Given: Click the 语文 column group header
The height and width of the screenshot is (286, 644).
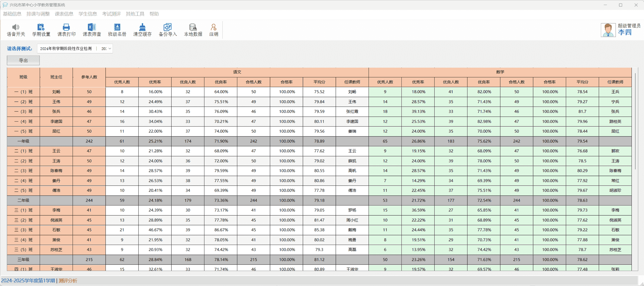Looking at the screenshot, I should (x=237, y=72).
